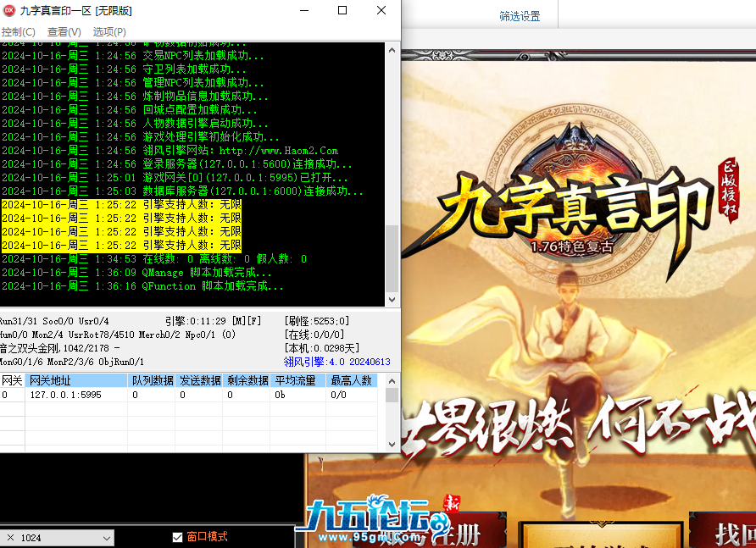The width and height of the screenshot is (756, 548).
Task: Toggle the 窗口模式 checkbox
Action: point(177,537)
